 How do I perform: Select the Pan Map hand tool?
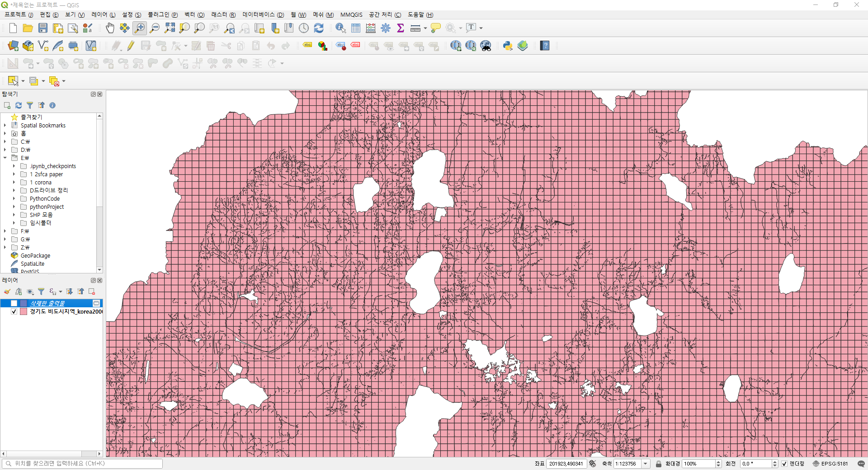(110, 28)
